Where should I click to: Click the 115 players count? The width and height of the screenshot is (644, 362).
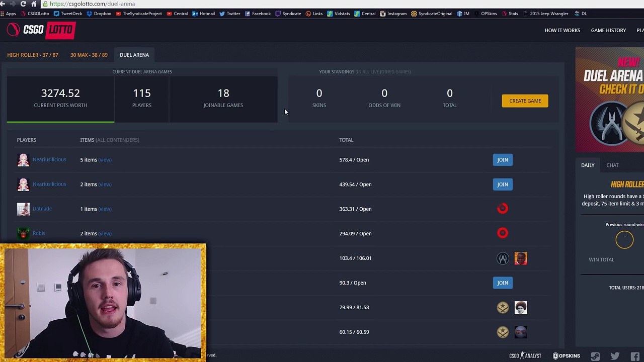[142, 93]
